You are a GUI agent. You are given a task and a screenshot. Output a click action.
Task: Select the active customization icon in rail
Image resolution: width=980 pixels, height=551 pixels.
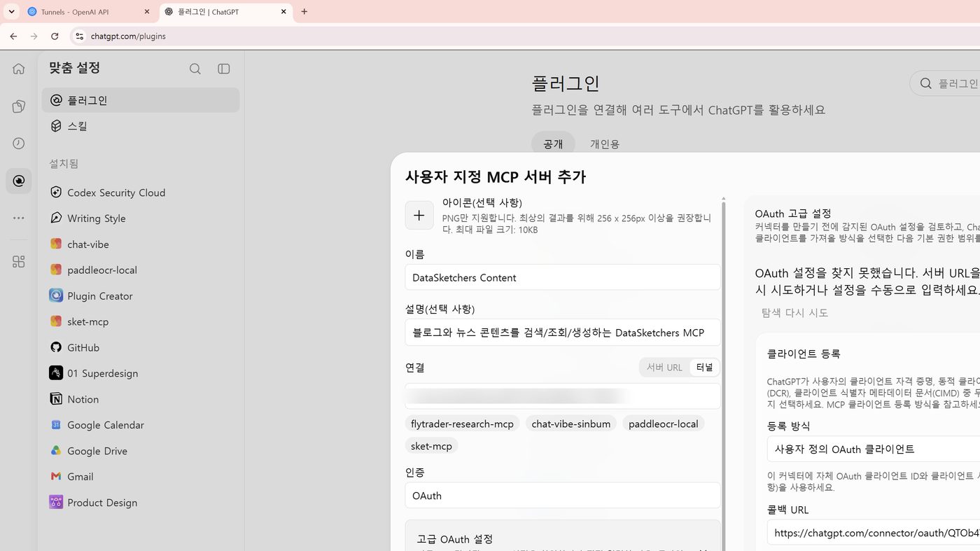tap(19, 181)
